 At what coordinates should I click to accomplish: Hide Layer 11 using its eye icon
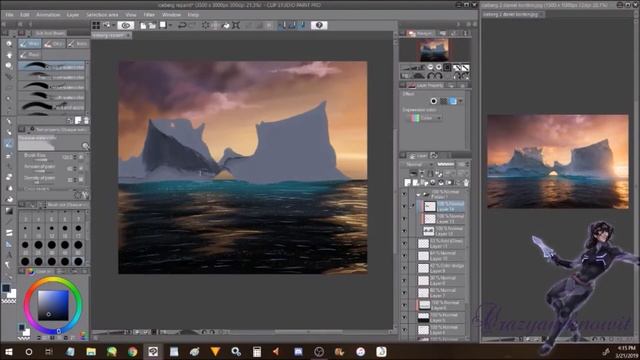point(404,244)
